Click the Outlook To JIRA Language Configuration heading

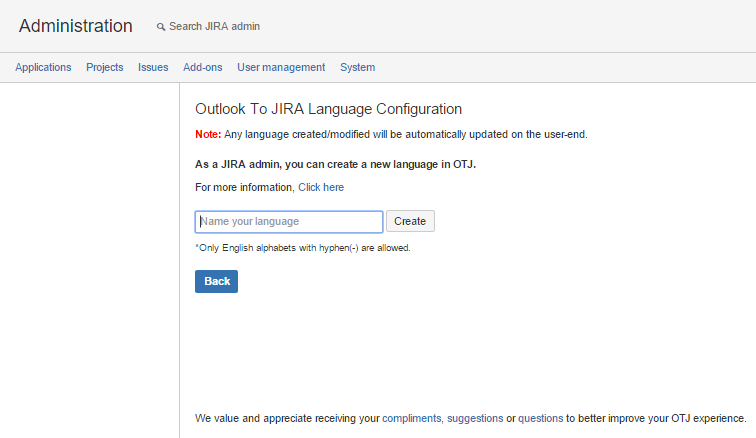point(328,109)
